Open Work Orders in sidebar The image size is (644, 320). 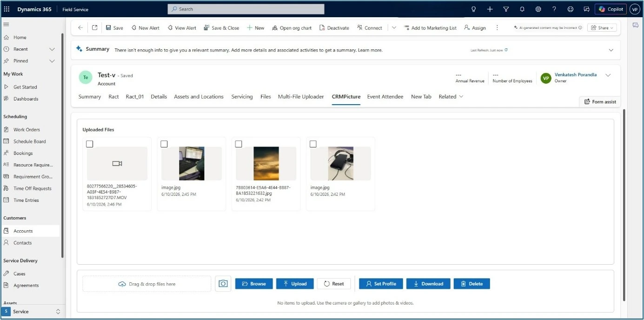click(x=27, y=130)
